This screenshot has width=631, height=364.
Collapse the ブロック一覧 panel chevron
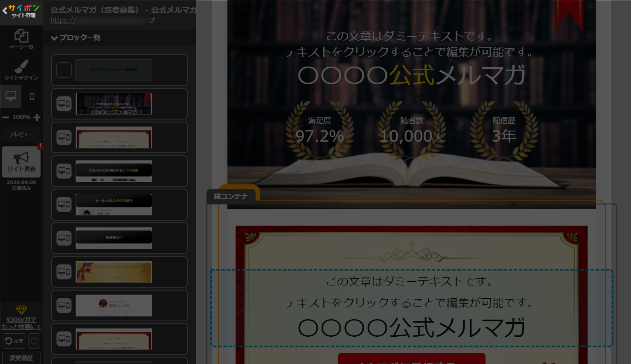pos(54,38)
